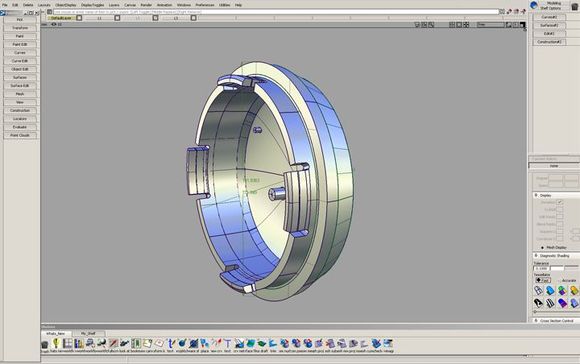Expand the Locators palette tab
The image size is (580, 364).
(x=20, y=119)
